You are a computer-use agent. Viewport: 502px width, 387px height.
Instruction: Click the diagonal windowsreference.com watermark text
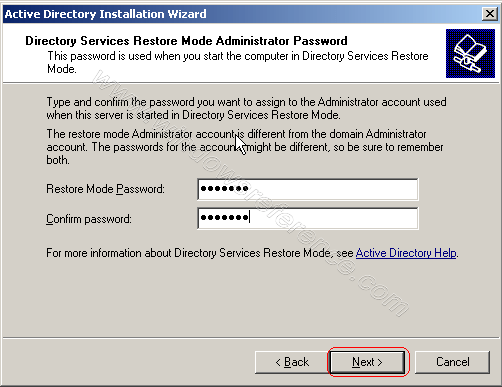click(x=250, y=193)
